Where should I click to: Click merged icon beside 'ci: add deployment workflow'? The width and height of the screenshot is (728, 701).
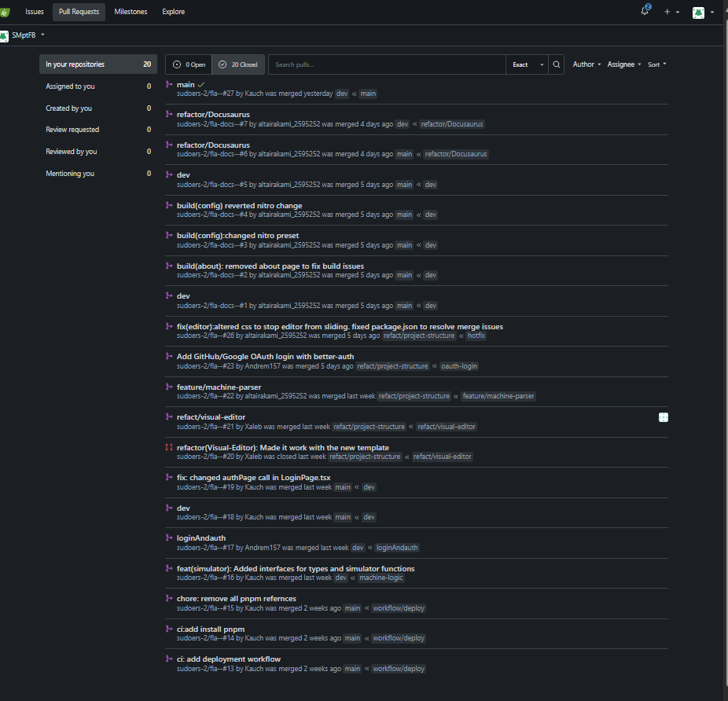pyautogui.click(x=169, y=659)
